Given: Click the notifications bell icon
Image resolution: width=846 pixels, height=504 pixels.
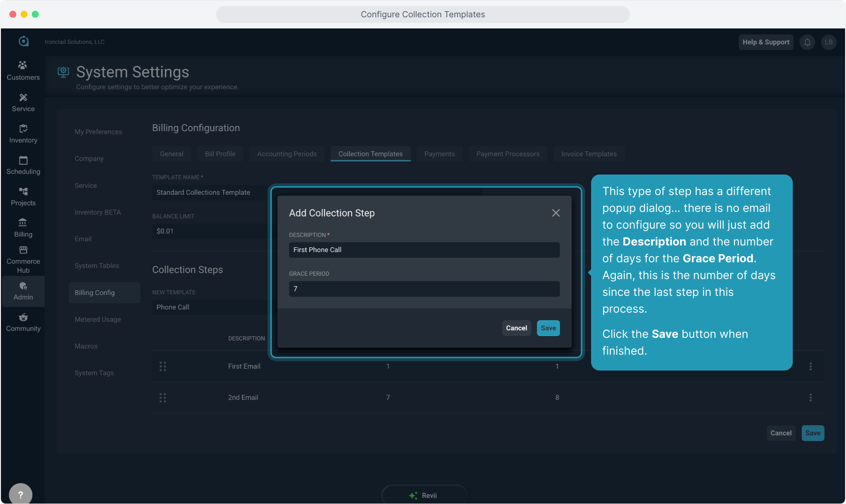Looking at the screenshot, I should coord(807,42).
